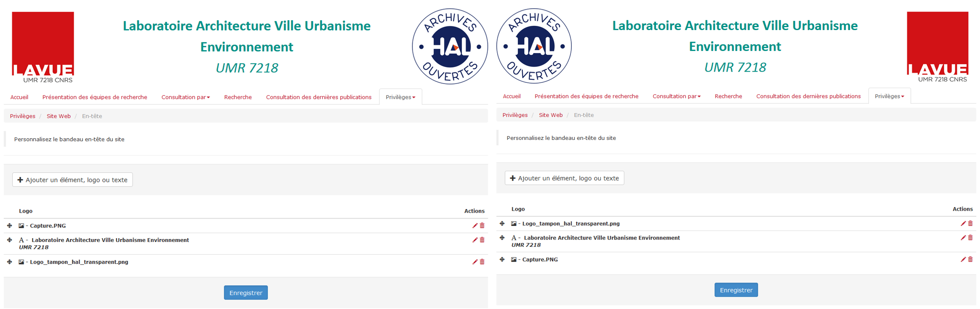This screenshot has width=980, height=309.
Task: Delete the Laboratoire text row in right panel
Action: pyautogui.click(x=970, y=238)
